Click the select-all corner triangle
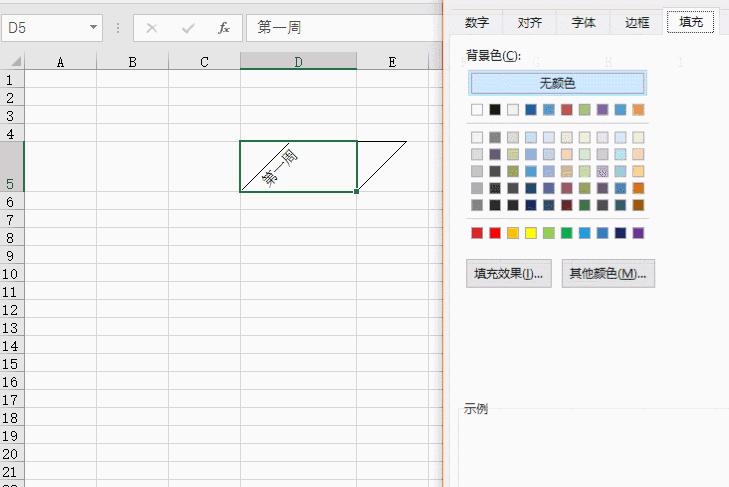729x487 pixels. 11,62
